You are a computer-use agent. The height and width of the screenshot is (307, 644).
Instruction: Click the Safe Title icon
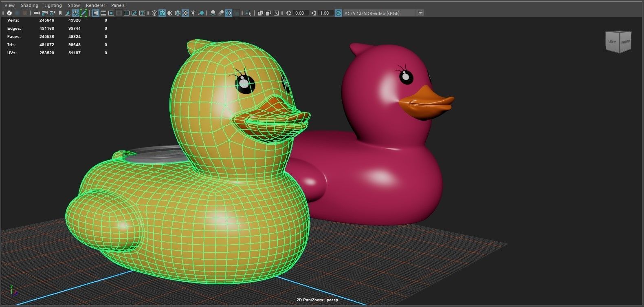tap(142, 13)
